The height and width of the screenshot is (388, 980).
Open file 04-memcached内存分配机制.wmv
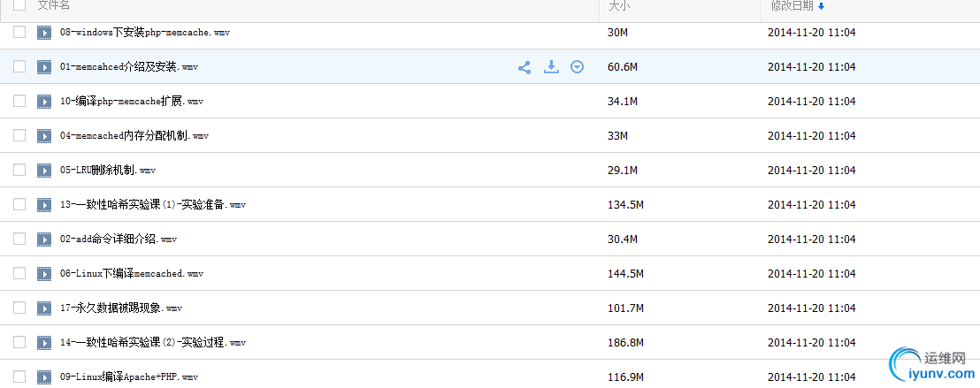[x=134, y=135]
